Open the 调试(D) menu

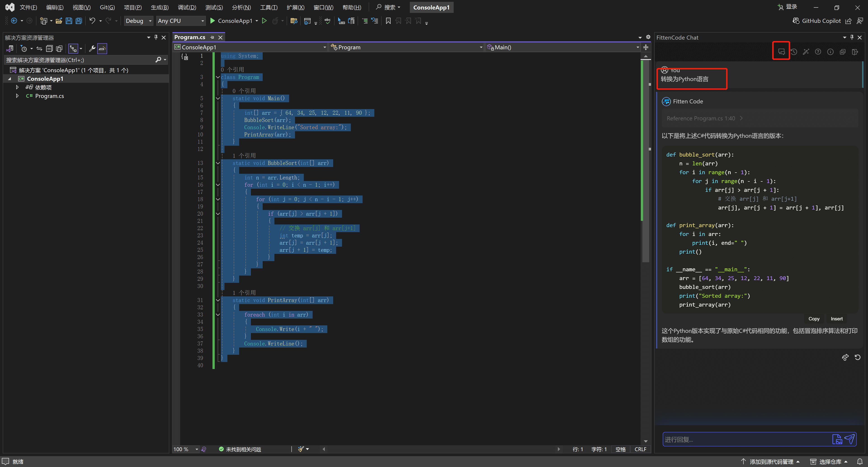coord(187,7)
